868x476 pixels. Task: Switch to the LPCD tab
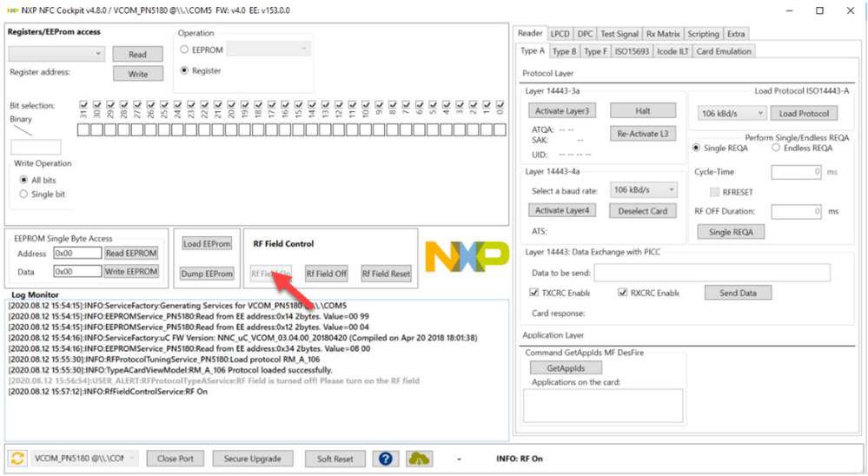tap(560, 34)
